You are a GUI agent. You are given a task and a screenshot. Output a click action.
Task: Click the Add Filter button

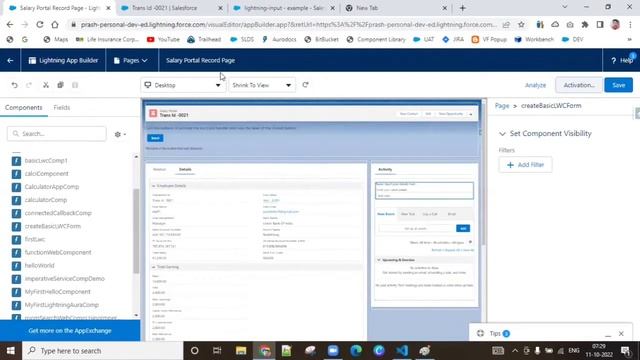pyautogui.click(x=525, y=165)
